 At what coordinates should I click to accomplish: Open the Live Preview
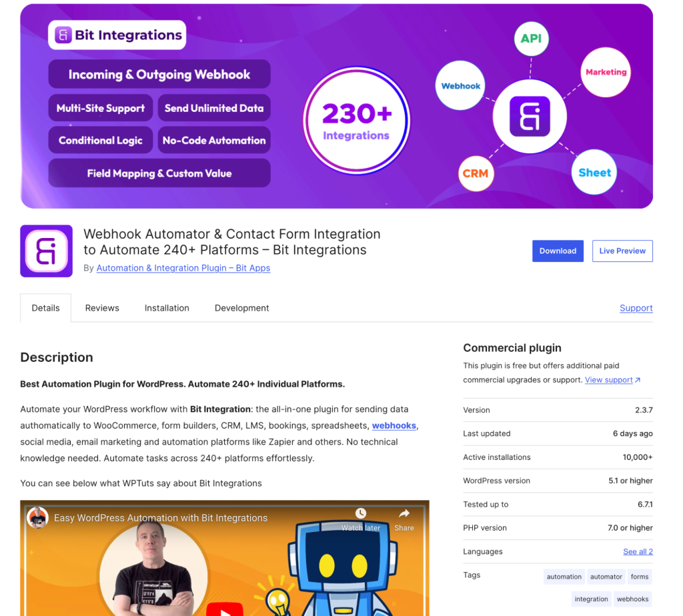point(622,251)
